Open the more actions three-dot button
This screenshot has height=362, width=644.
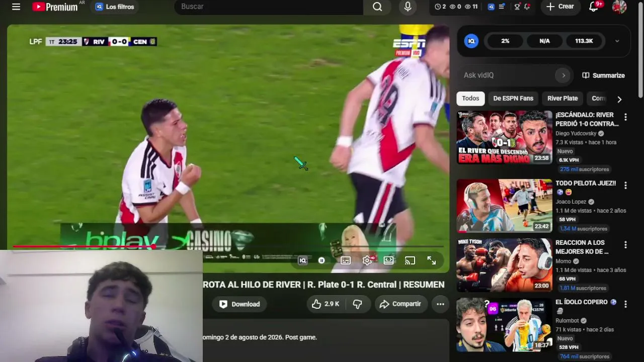[440, 304]
